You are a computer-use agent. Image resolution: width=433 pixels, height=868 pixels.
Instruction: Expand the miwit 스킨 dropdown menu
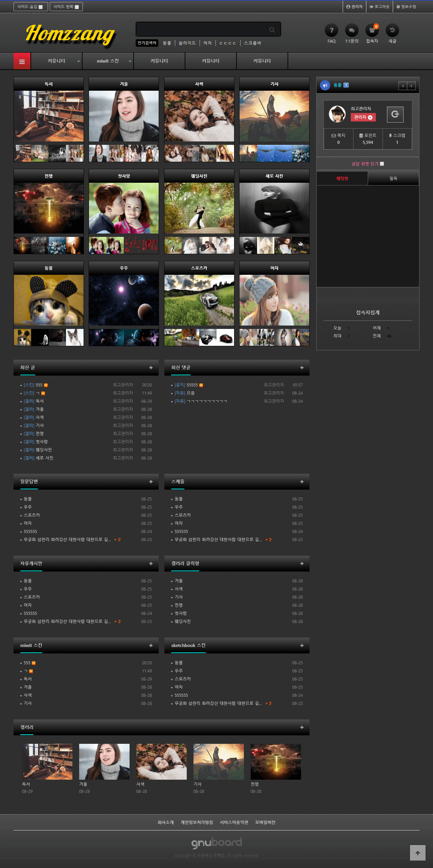130,61
